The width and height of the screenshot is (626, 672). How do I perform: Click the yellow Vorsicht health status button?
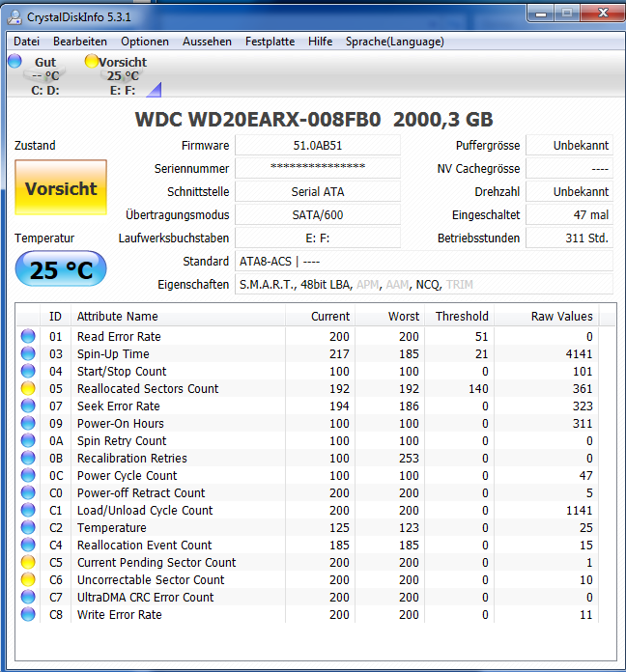(61, 187)
